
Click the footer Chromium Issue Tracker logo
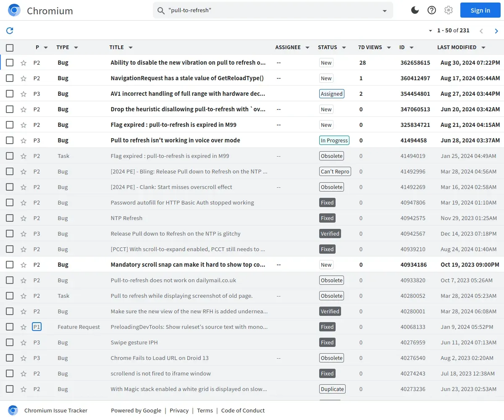[13, 410]
